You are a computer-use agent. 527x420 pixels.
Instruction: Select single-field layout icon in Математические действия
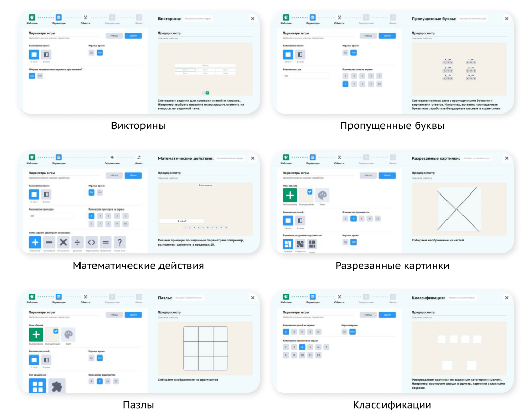[x=34, y=194]
